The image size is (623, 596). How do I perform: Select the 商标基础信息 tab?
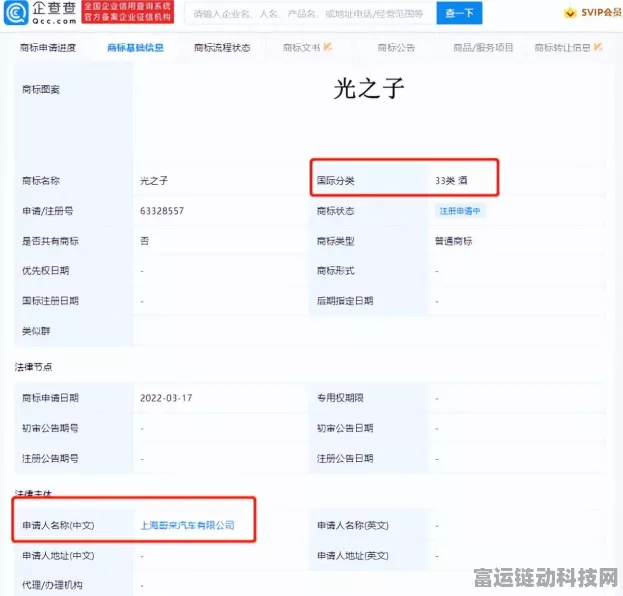(x=135, y=48)
